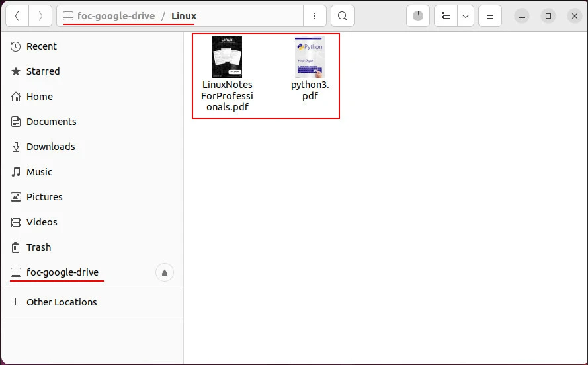This screenshot has height=365, width=588.
Task: Go forward in folder history
Action: (40, 16)
